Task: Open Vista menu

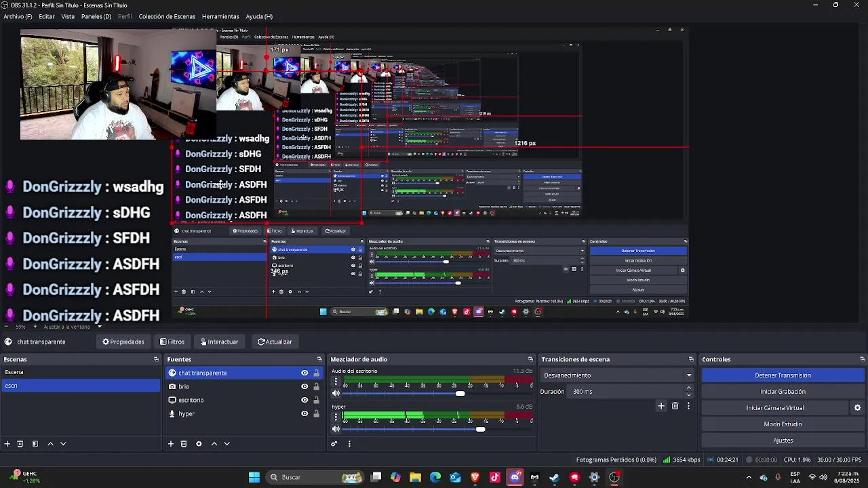Action: [x=68, y=16]
